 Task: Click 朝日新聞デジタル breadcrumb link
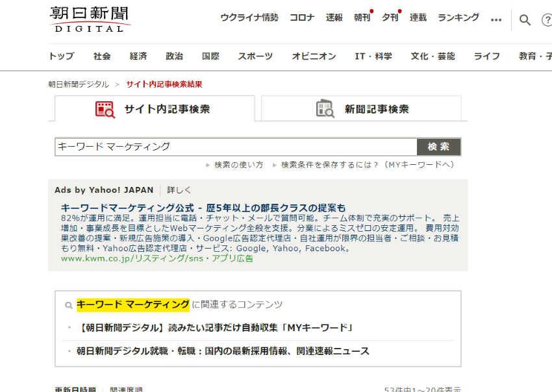point(79,84)
